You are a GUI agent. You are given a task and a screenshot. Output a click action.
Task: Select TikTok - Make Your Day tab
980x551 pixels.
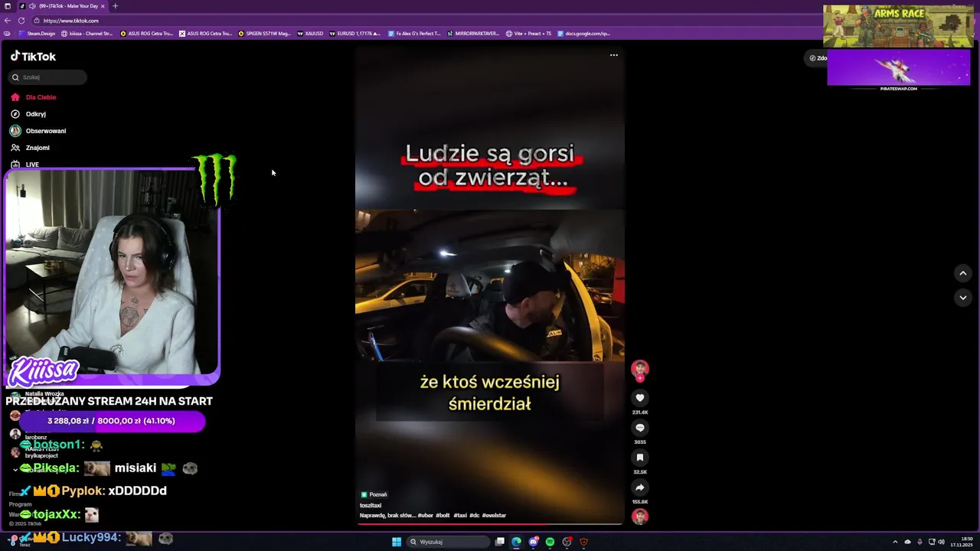(x=67, y=6)
